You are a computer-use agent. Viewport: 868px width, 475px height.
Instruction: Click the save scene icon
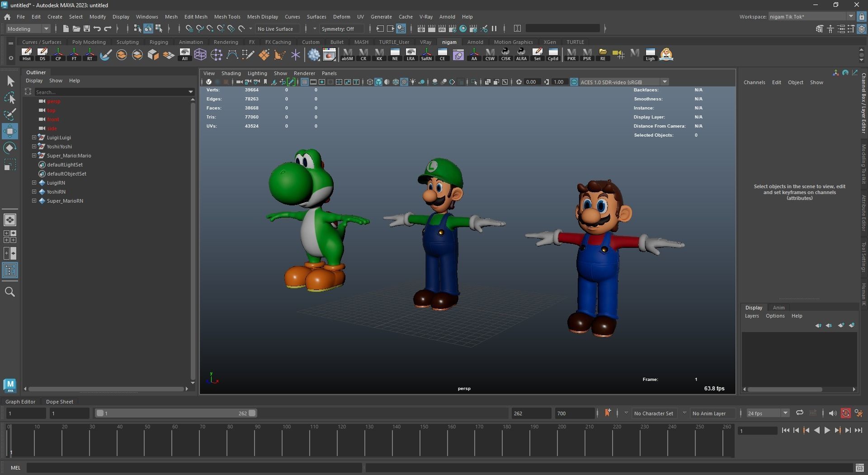pos(87,28)
